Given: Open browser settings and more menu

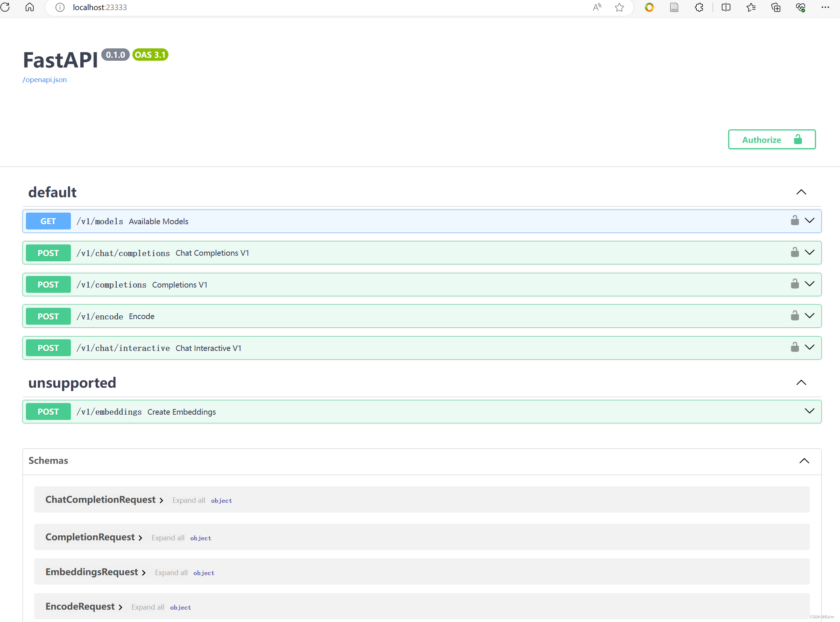Looking at the screenshot, I should [825, 7].
